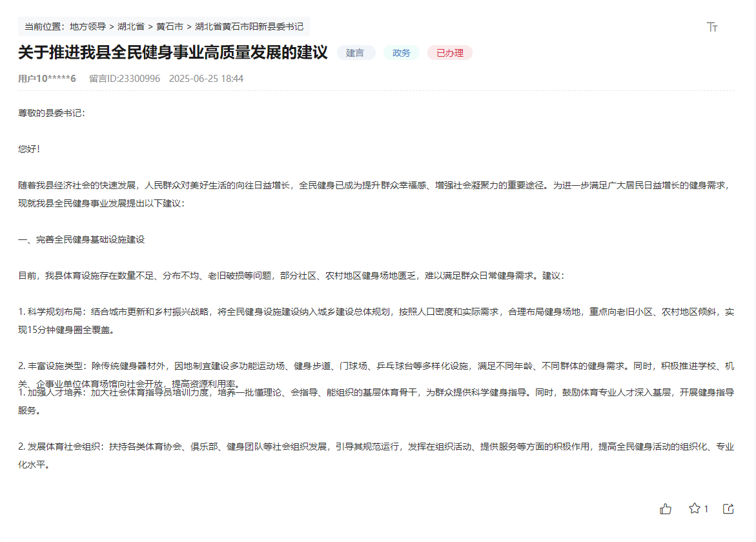
Task: Click the like icon below the article
Action: (x=666, y=508)
